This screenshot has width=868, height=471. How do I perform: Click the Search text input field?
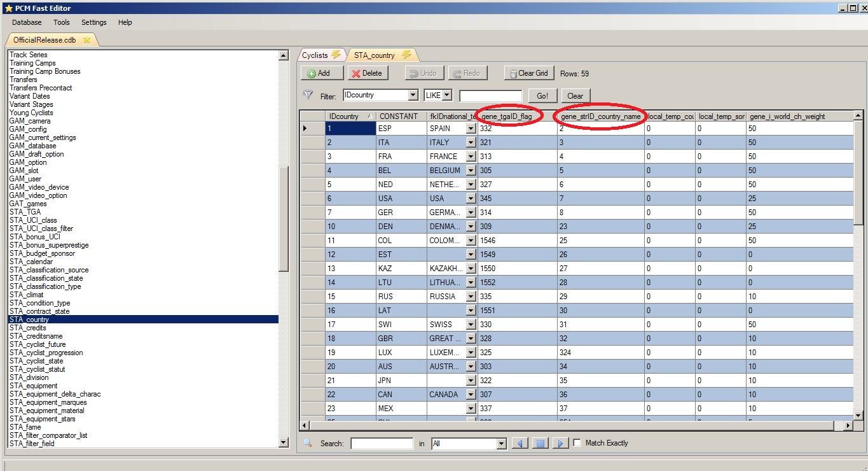click(382, 444)
